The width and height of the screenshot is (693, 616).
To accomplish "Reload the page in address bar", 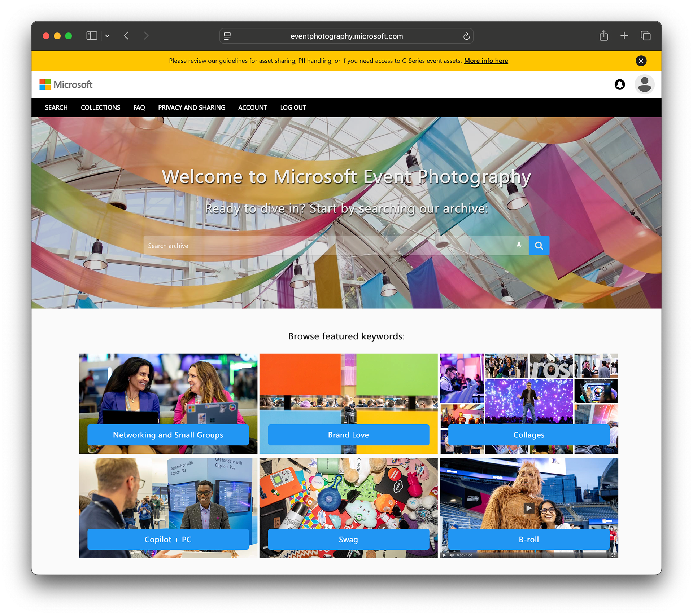I will pos(466,36).
